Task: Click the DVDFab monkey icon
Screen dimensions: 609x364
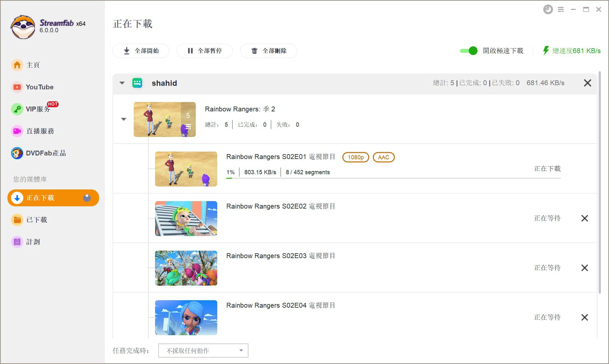Action: click(x=17, y=153)
